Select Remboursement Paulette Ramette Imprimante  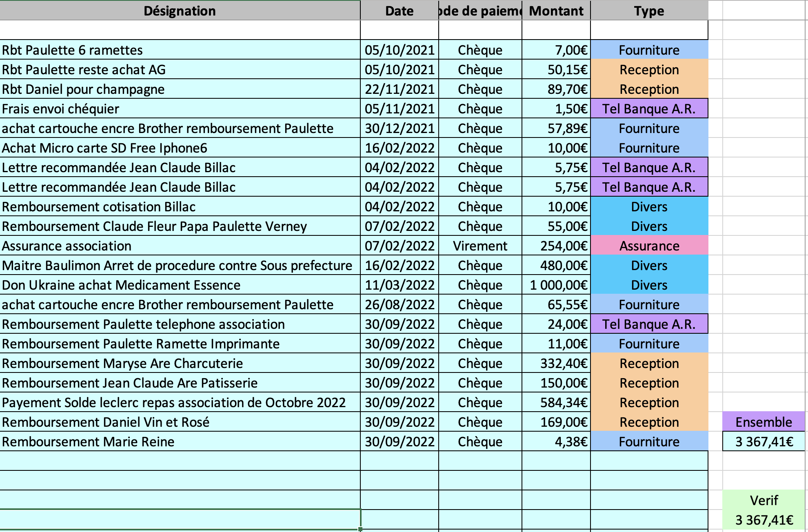(x=180, y=344)
